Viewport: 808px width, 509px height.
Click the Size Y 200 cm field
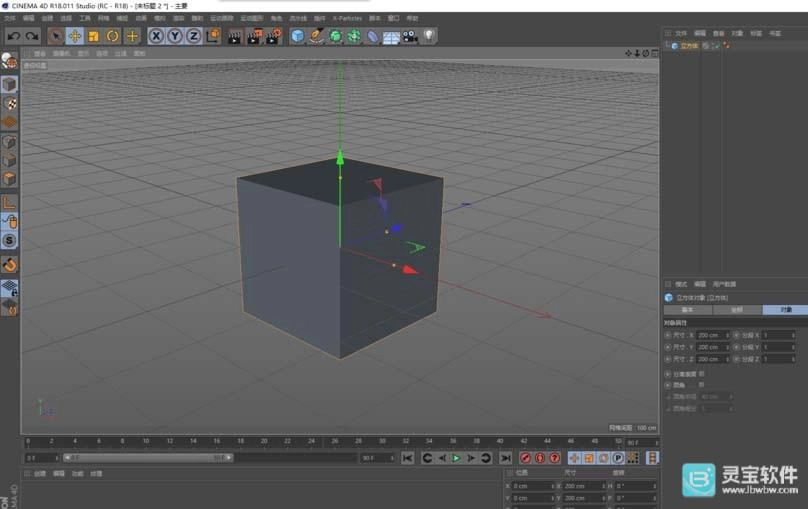point(712,347)
